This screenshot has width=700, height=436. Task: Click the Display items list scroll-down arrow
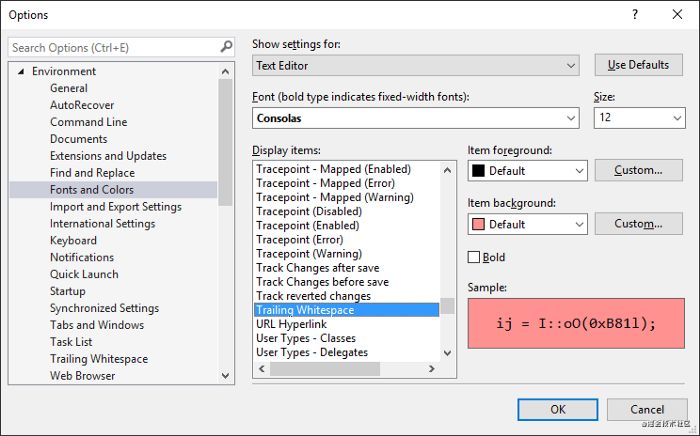coord(447,353)
